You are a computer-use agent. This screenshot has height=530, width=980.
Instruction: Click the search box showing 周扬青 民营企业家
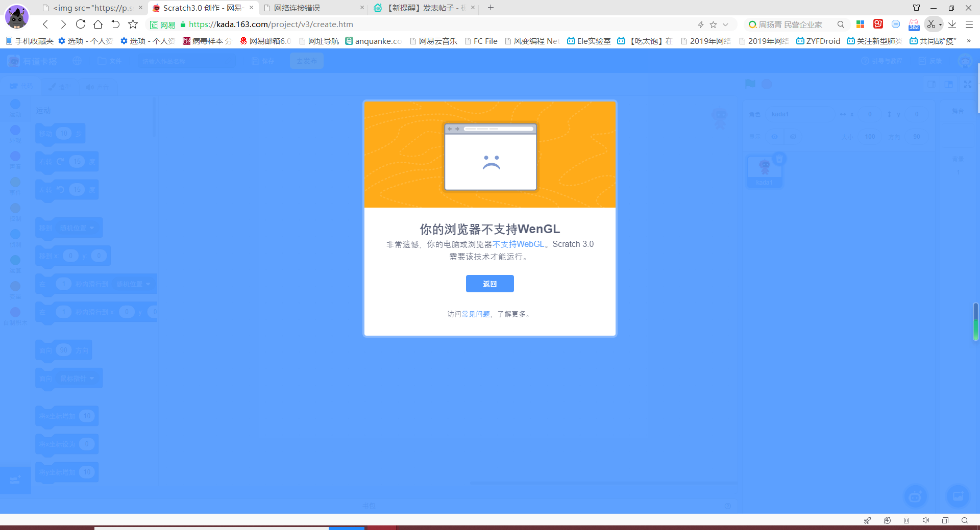(790, 24)
